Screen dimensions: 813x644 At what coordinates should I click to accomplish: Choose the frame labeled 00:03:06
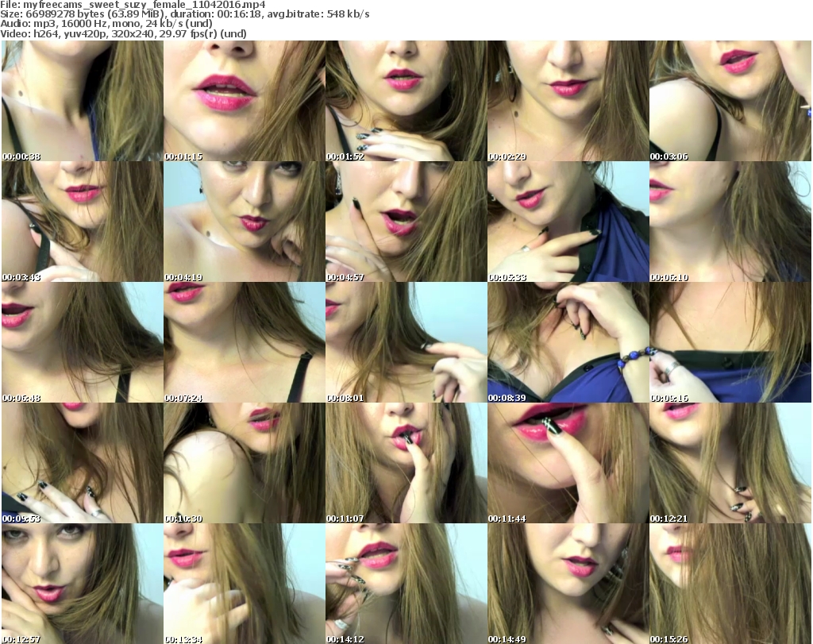pos(730,101)
